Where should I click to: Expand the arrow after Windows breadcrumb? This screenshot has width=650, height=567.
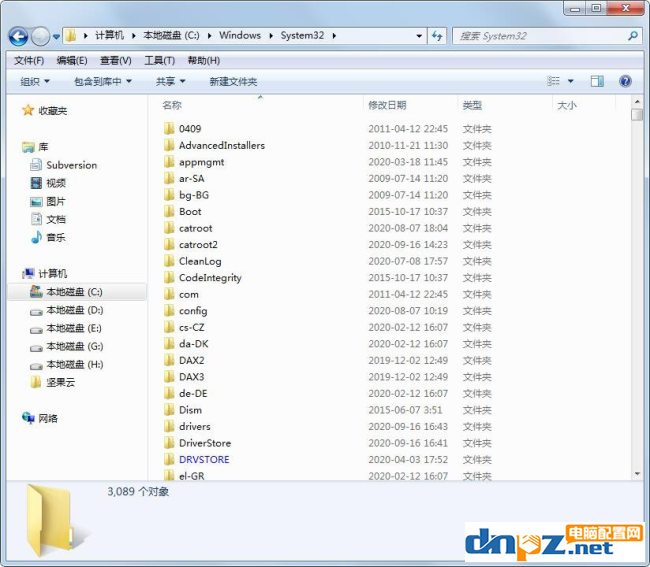pos(271,36)
